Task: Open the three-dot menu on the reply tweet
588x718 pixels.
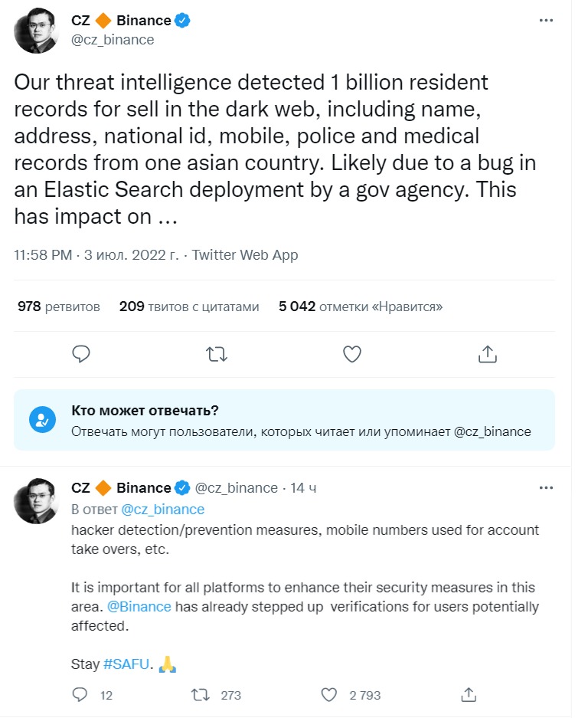Action: (545, 487)
